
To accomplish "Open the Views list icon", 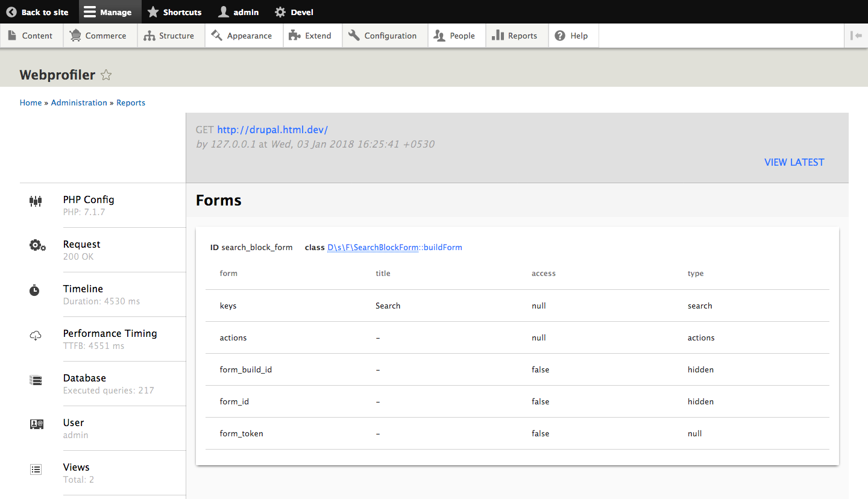I will pos(36,469).
